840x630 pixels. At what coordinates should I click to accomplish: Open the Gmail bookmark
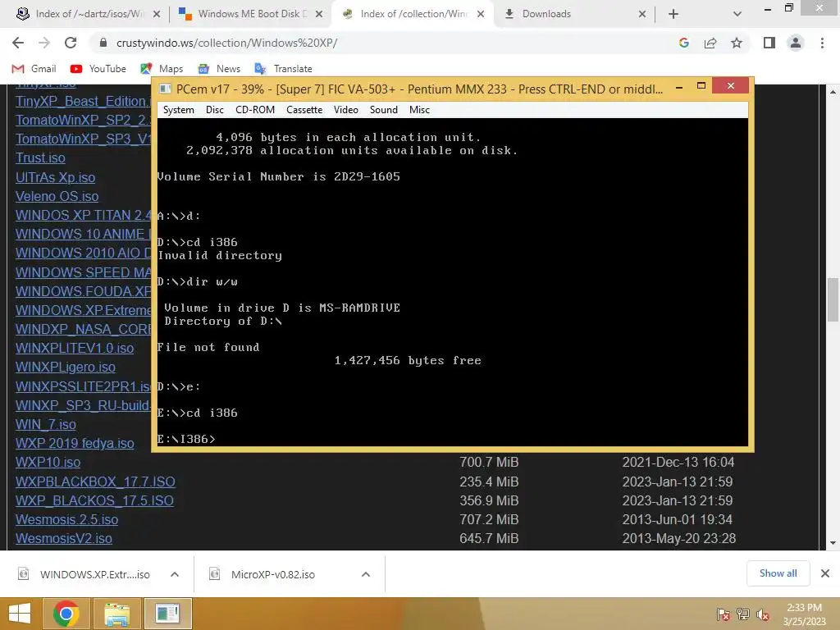point(34,69)
